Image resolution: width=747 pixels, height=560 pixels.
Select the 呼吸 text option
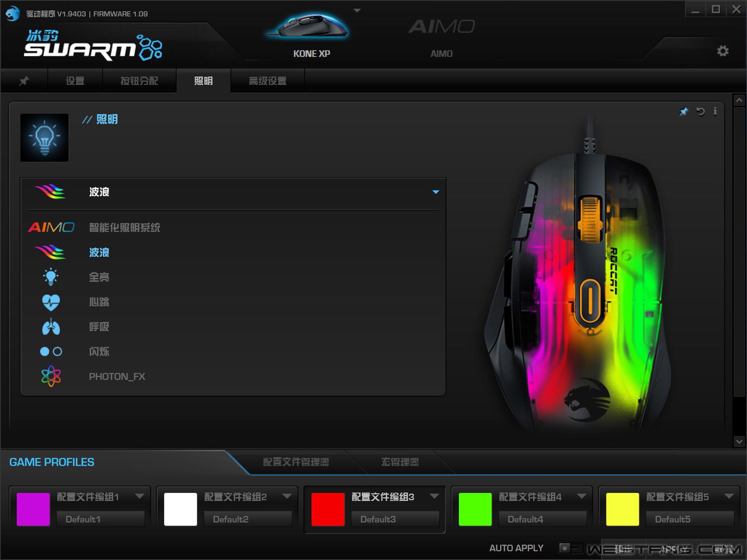(x=99, y=327)
